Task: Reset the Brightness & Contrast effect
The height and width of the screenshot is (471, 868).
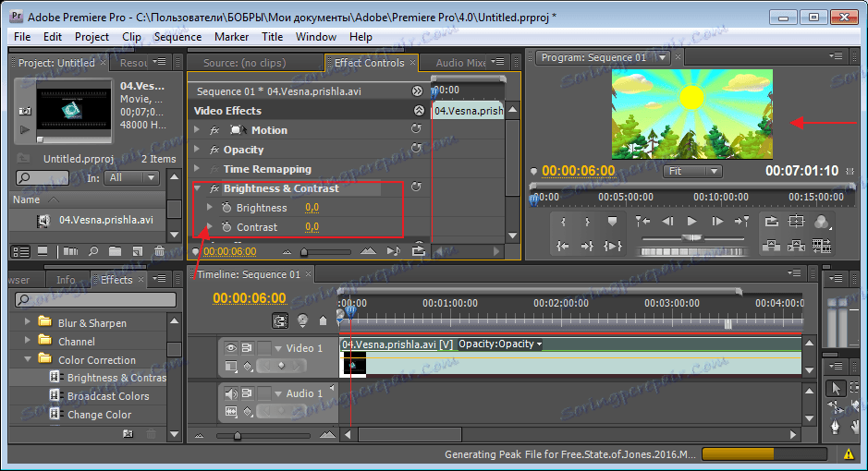Action: point(416,187)
